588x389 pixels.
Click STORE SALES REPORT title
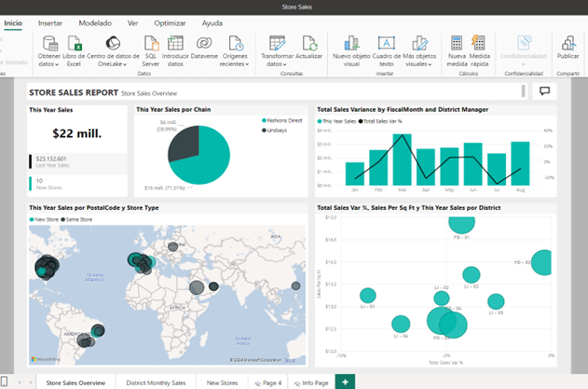[74, 92]
